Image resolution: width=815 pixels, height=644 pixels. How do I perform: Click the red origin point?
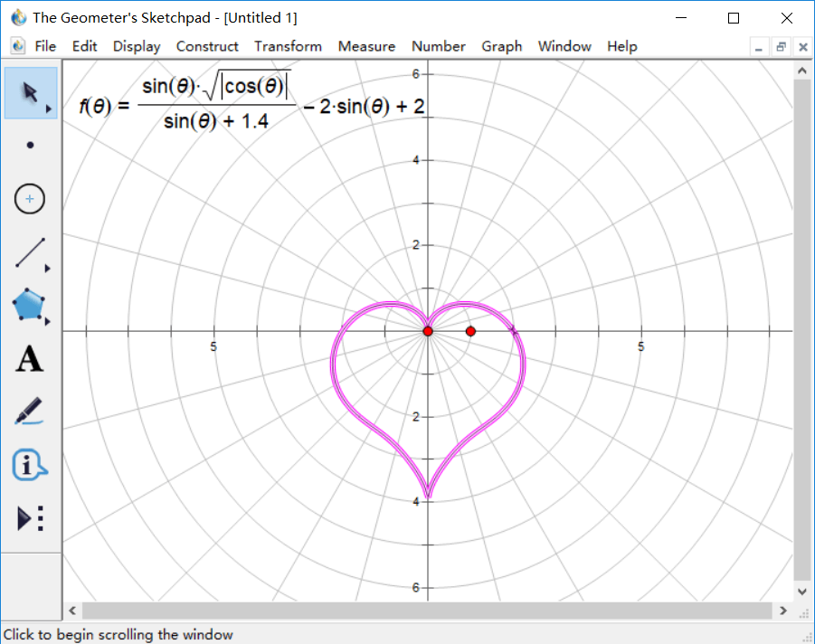tap(428, 332)
